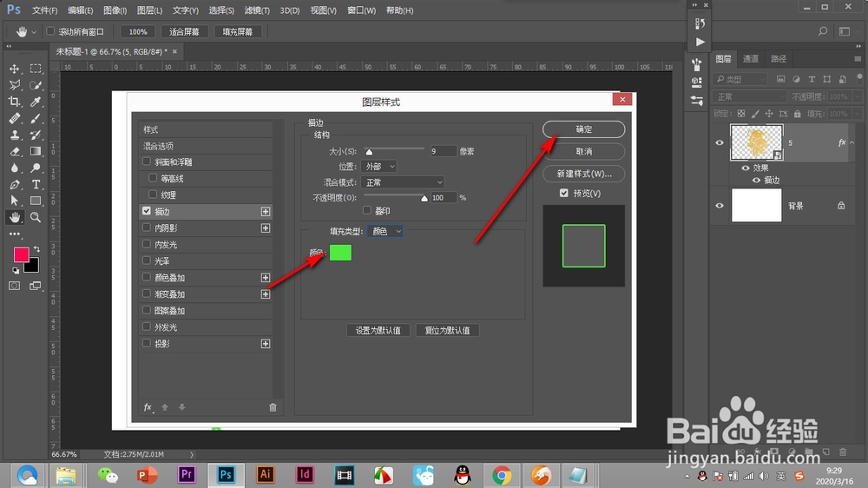Image resolution: width=868 pixels, height=488 pixels.
Task: Click the stroke size slider handle
Action: 369,152
